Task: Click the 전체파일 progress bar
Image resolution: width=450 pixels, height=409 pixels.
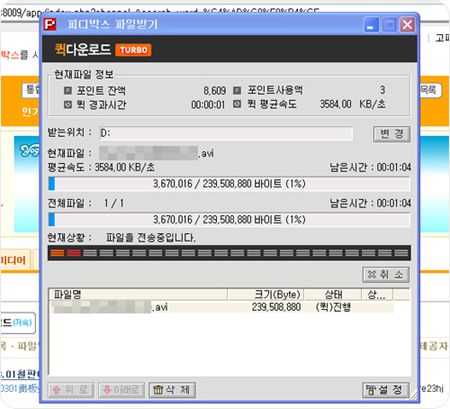Action: click(229, 220)
